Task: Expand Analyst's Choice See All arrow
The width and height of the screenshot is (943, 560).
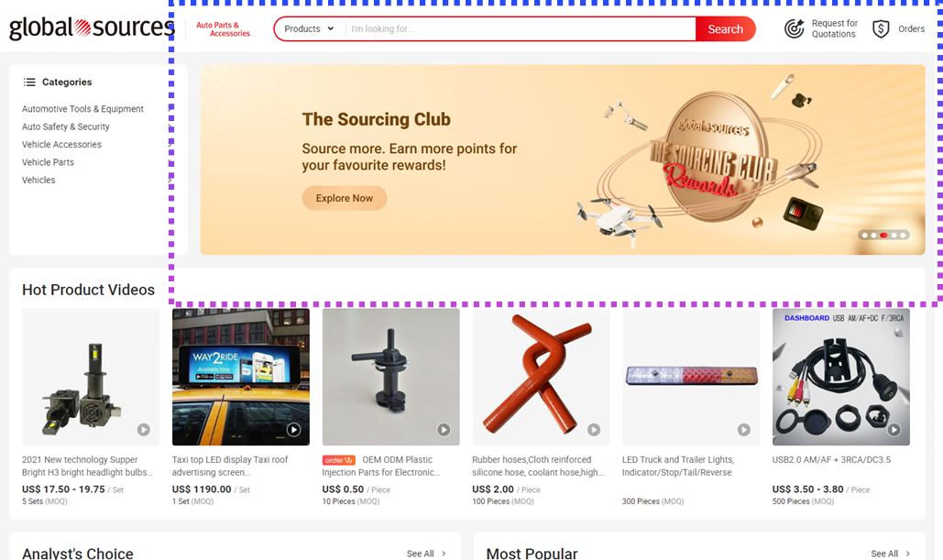Action: 444,554
